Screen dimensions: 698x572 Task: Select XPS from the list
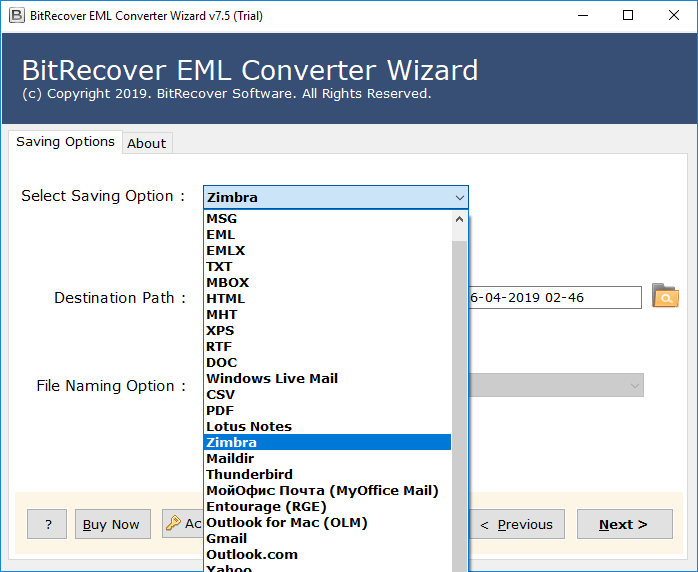tap(328, 331)
